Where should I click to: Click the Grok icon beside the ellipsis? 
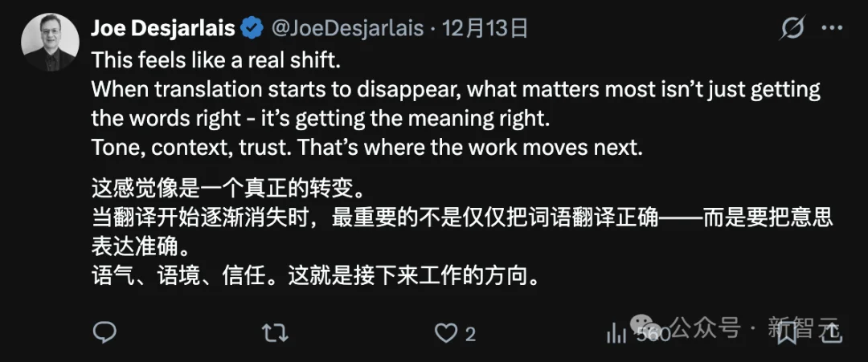pos(792,29)
